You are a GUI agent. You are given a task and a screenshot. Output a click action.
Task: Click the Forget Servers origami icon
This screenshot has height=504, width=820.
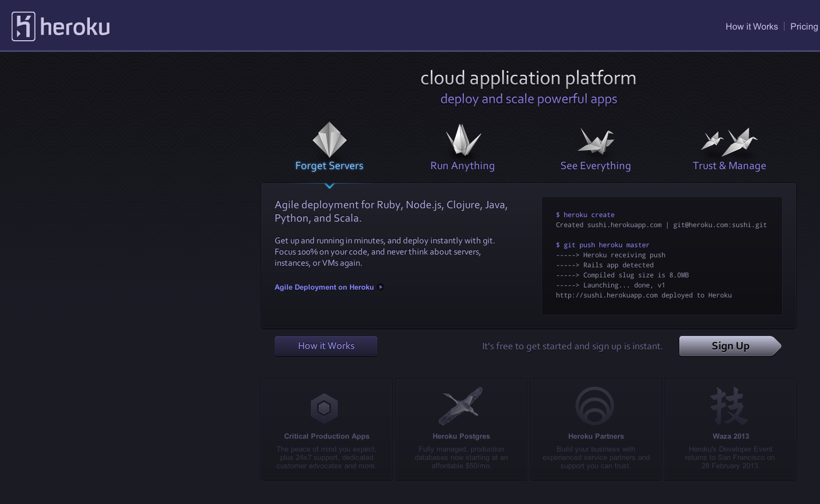click(329, 140)
